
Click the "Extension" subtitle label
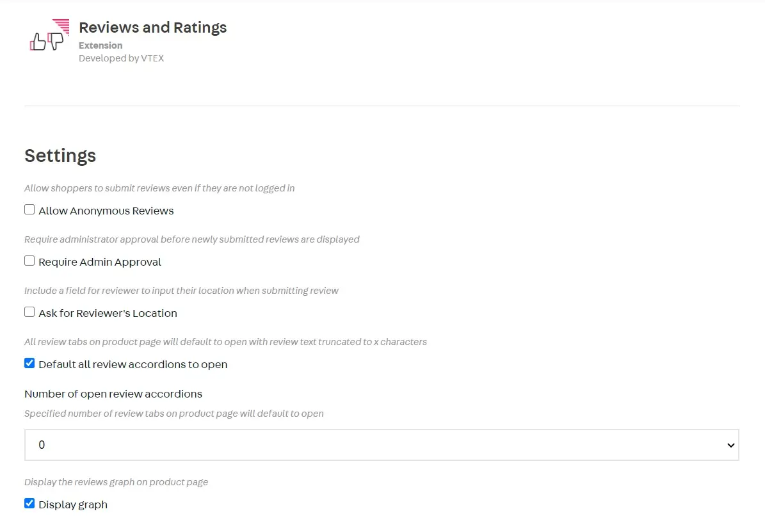click(x=101, y=45)
